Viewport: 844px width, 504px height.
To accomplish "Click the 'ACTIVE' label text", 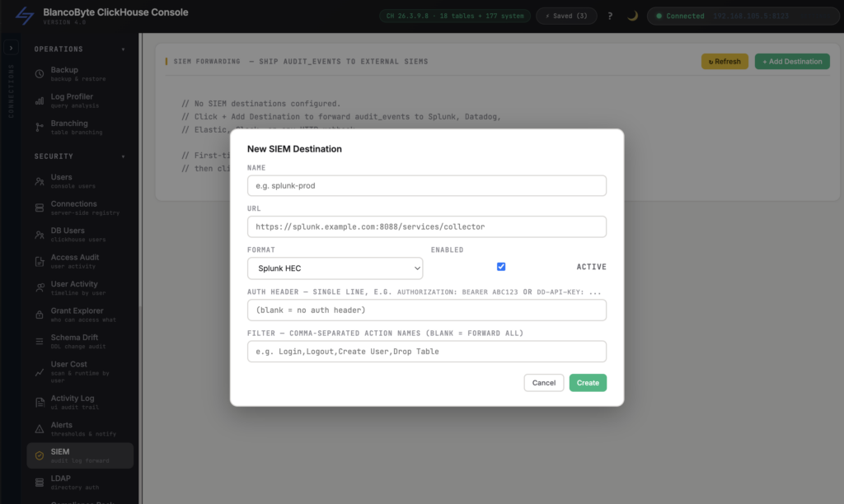I will point(592,267).
